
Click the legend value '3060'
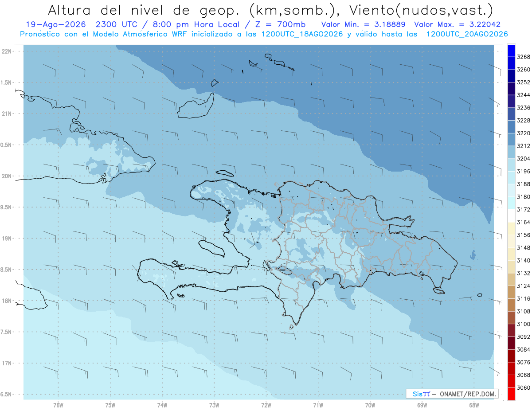pyautogui.click(x=524, y=388)
